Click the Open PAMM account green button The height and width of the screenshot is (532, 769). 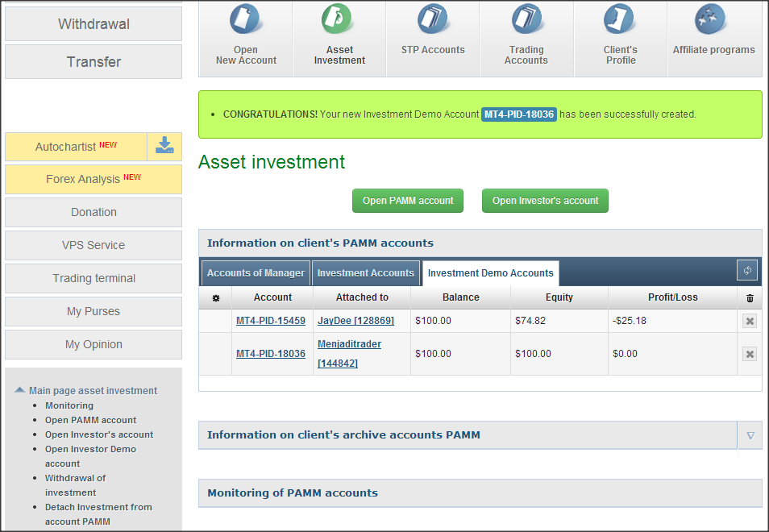pos(408,201)
